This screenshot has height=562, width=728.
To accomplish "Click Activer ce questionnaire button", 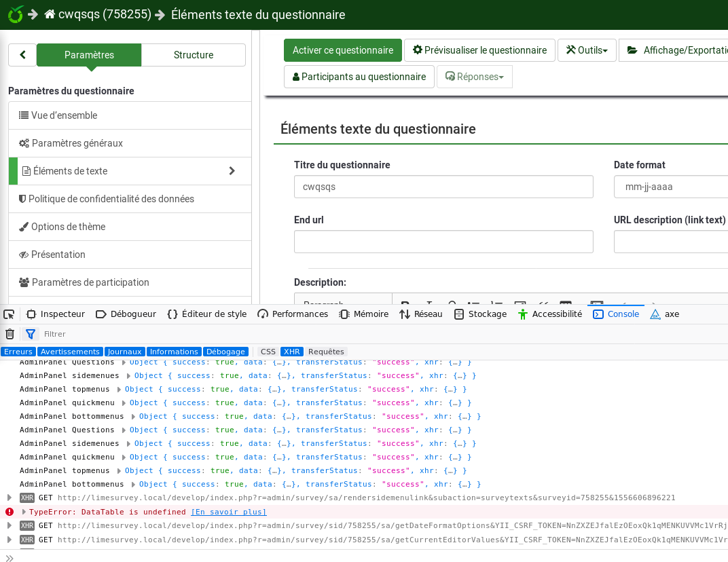I will 342,50.
